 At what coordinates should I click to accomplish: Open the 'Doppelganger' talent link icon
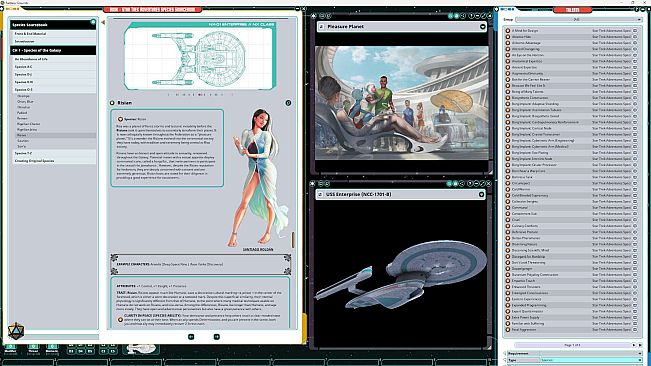pyautogui.click(x=507, y=268)
